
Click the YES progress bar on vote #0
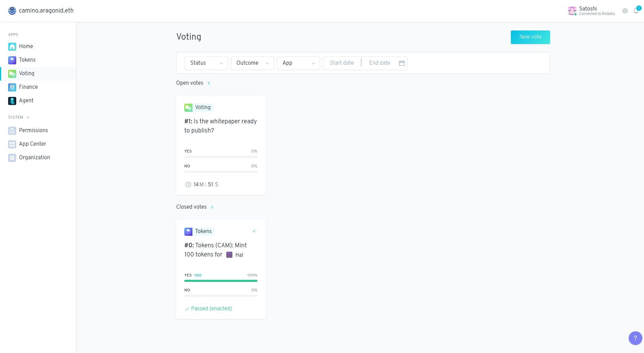(221, 281)
